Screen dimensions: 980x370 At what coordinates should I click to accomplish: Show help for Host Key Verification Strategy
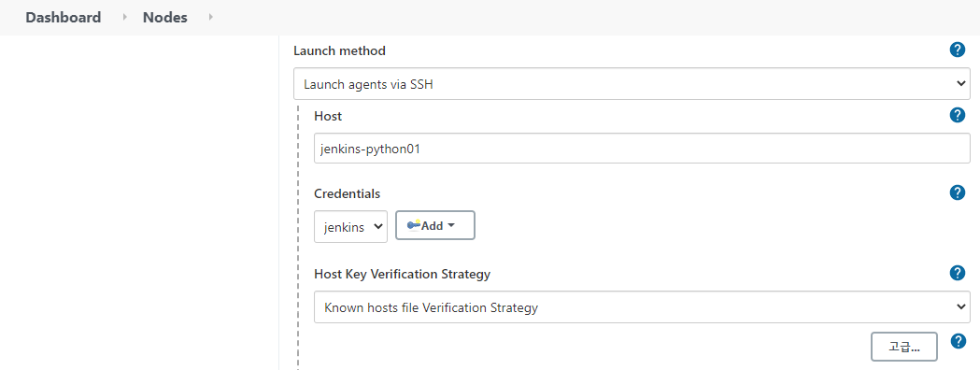(957, 273)
